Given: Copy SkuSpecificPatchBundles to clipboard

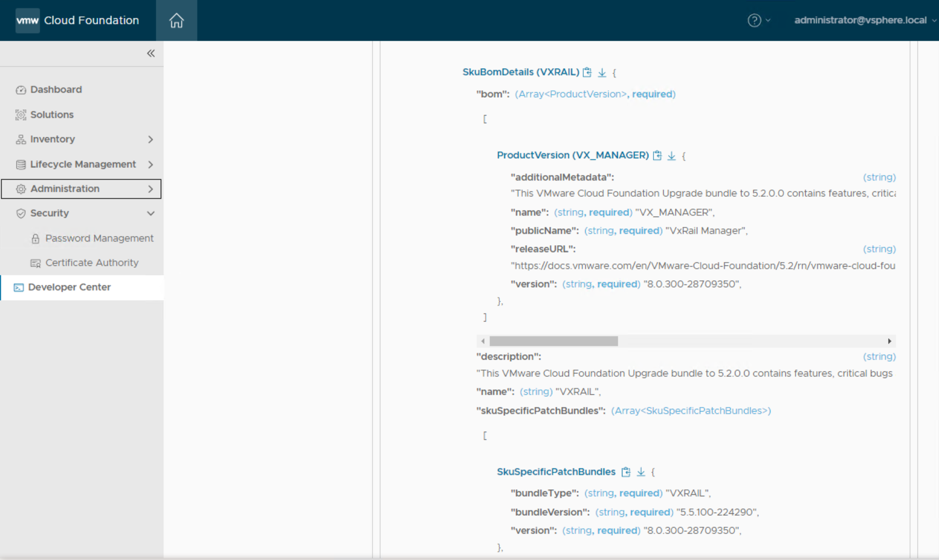Looking at the screenshot, I should point(626,472).
